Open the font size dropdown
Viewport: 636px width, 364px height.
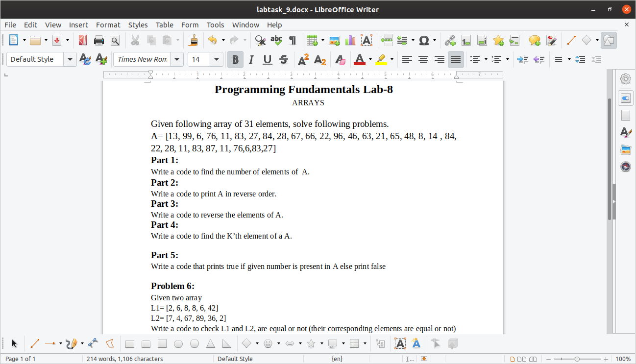click(216, 59)
